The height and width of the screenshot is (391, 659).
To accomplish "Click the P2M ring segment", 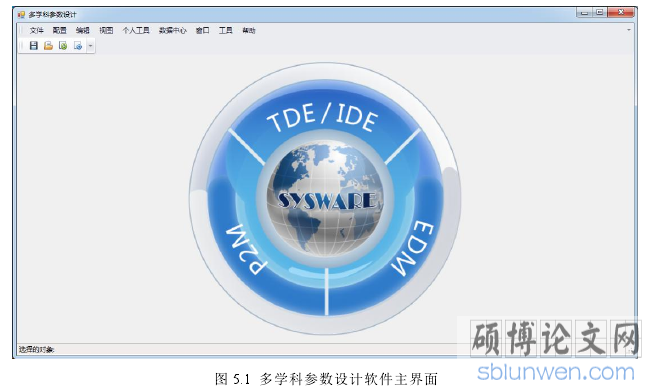I will (x=247, y=249).
